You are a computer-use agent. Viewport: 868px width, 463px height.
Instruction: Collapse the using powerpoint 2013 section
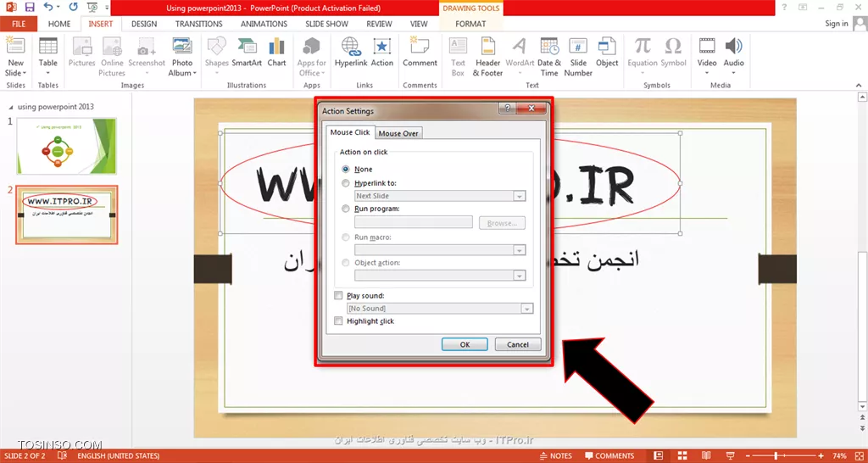[x=13, y=107]
